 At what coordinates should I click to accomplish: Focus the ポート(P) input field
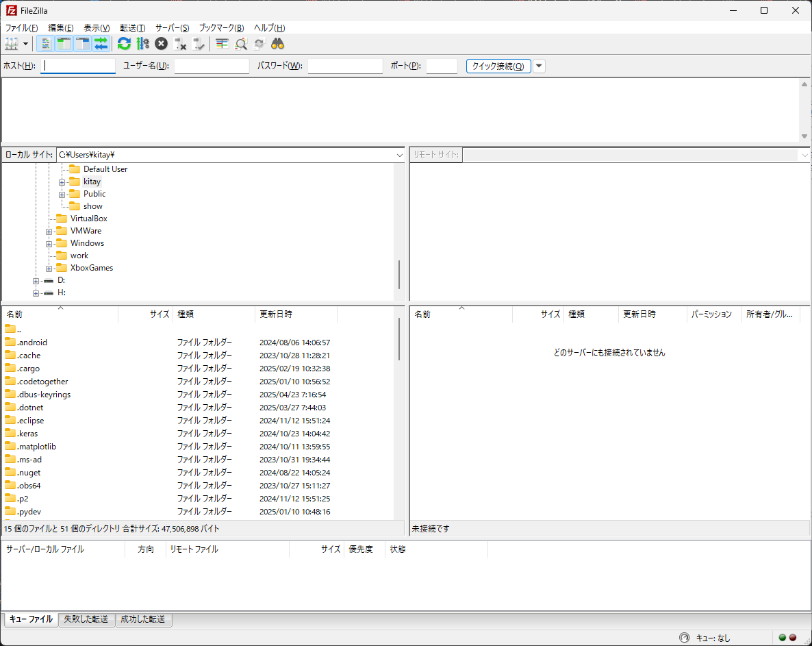[x=442, y=66]
